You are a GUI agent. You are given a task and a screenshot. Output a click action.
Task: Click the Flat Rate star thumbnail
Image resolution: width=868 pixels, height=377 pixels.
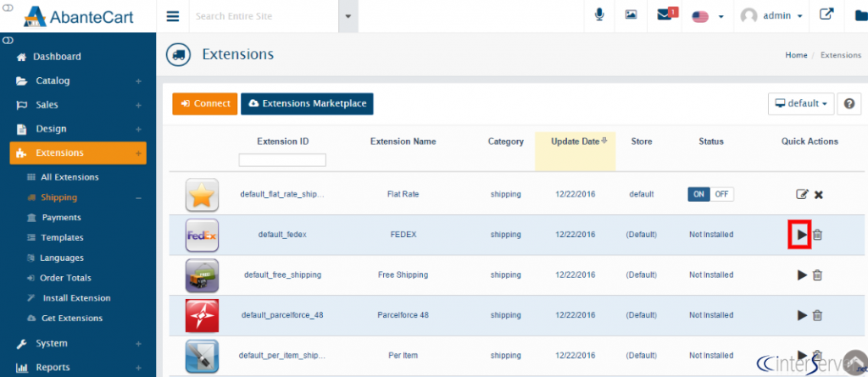[202, 195]
